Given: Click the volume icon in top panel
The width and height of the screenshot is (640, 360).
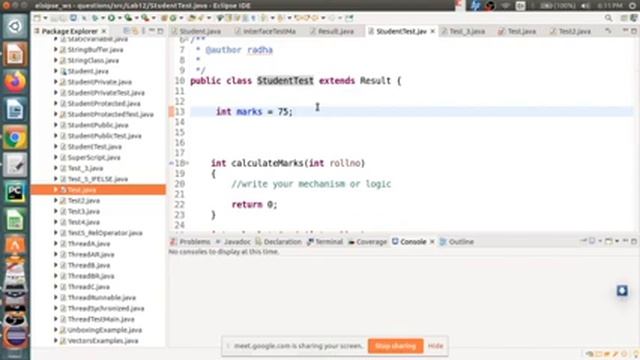Looking at the screenshot, I should tap(585, 6).
